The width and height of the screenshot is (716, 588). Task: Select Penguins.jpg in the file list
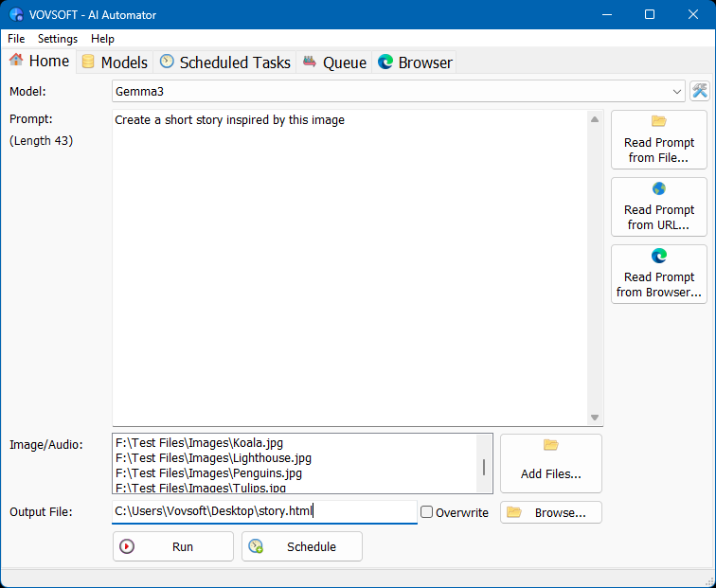208,473
